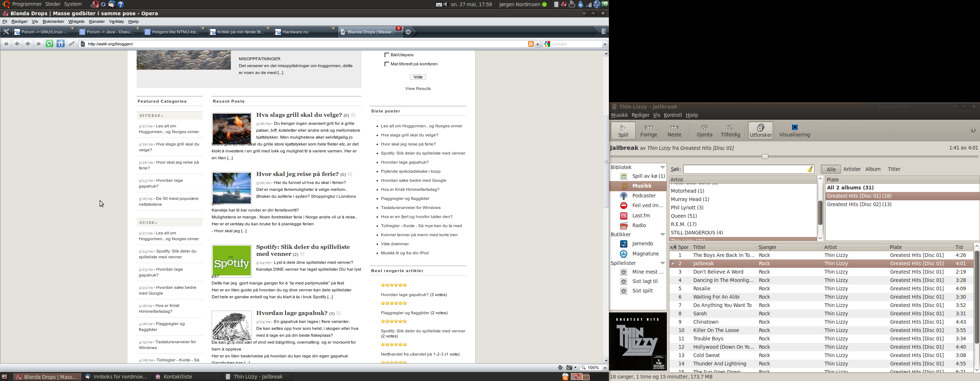Select the Alle search filter

tap(831, 169)
